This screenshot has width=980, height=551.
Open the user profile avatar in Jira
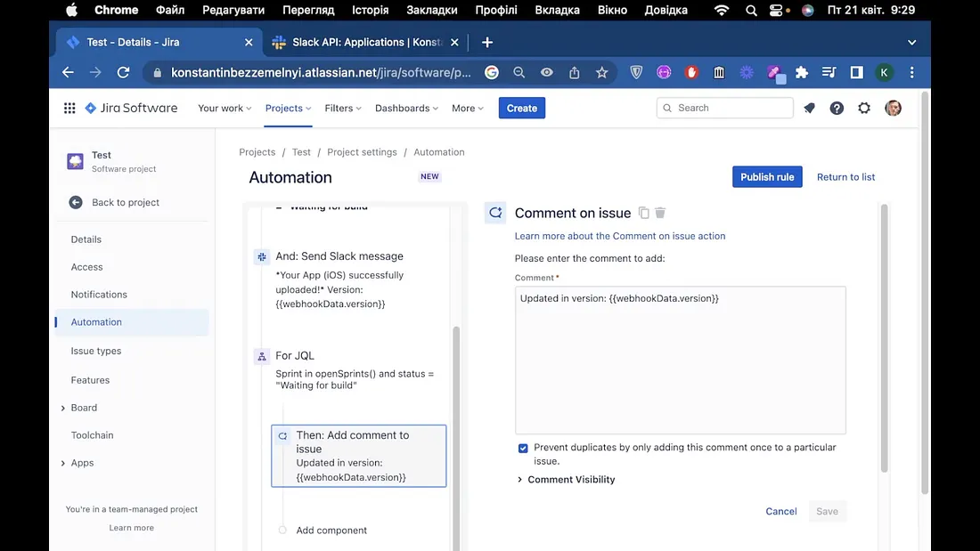893,108
